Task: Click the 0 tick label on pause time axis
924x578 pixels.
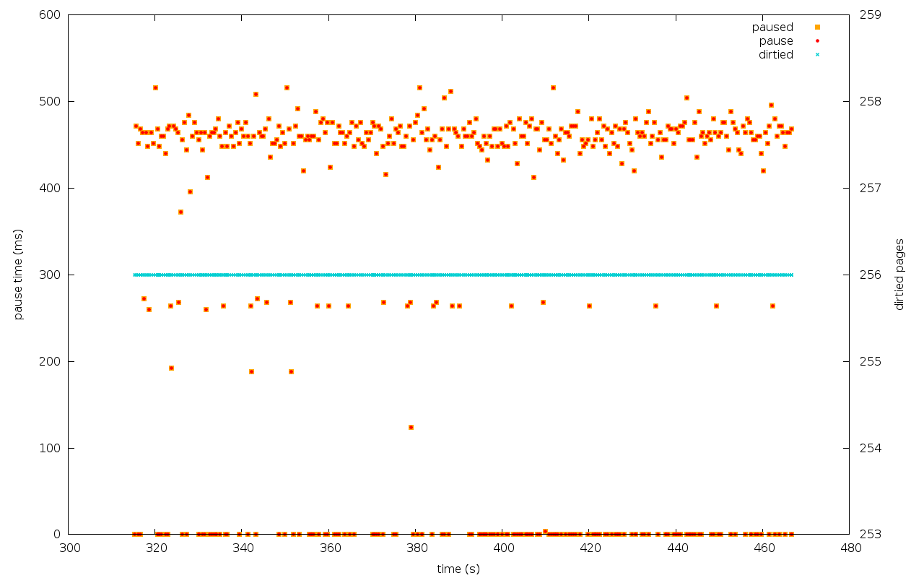Action: [x=58, y=535]
